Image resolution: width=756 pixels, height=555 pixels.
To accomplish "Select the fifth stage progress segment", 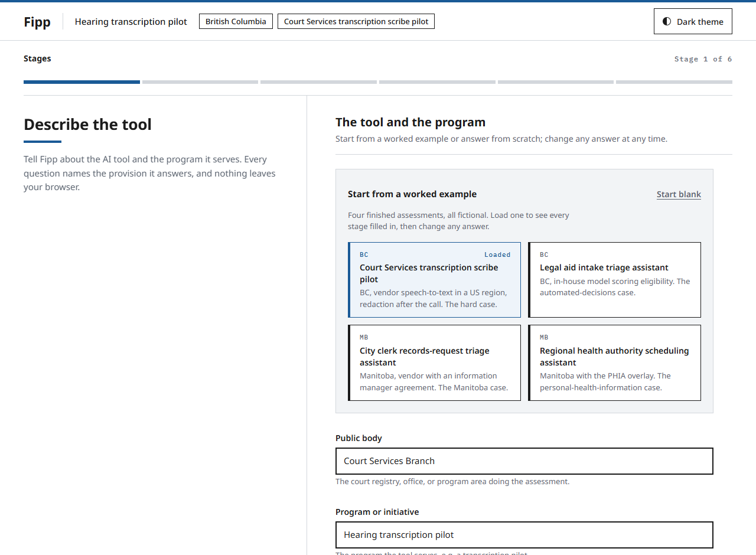I will [x=556, y=82].
